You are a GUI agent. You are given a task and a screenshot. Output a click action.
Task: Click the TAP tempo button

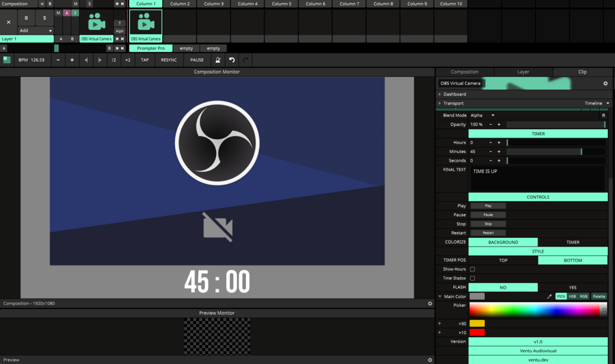[145, 60]
